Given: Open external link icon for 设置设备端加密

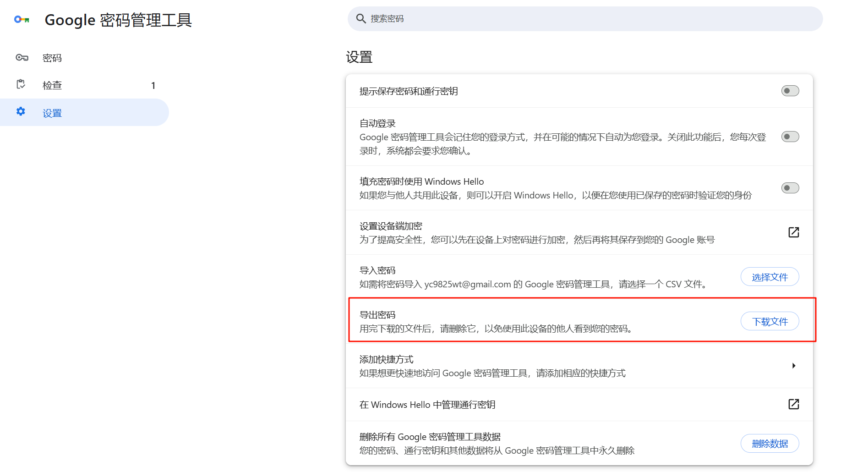Looking at the screenshot, I should [x=794, y=232].
